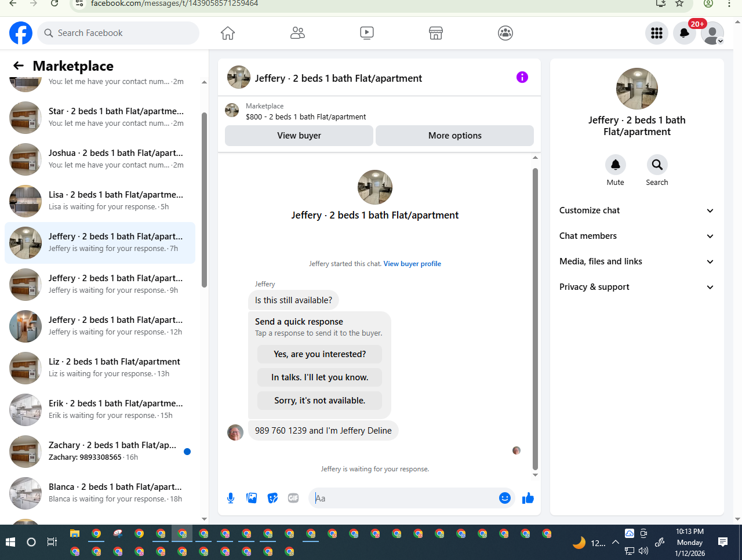Screen dimensions: 742x560
Task: Bookmark this page star icon
Action: (679, 3)
